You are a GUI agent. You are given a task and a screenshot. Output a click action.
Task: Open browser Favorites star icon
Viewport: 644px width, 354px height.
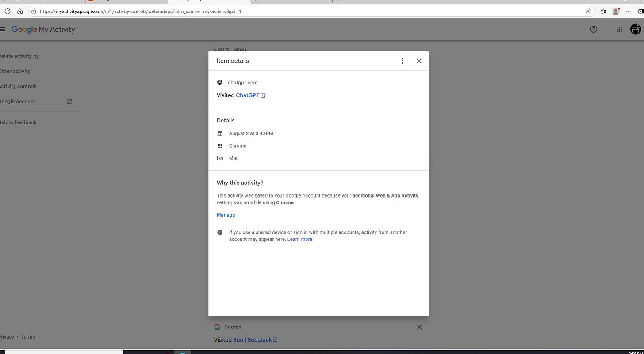(603, 11)
